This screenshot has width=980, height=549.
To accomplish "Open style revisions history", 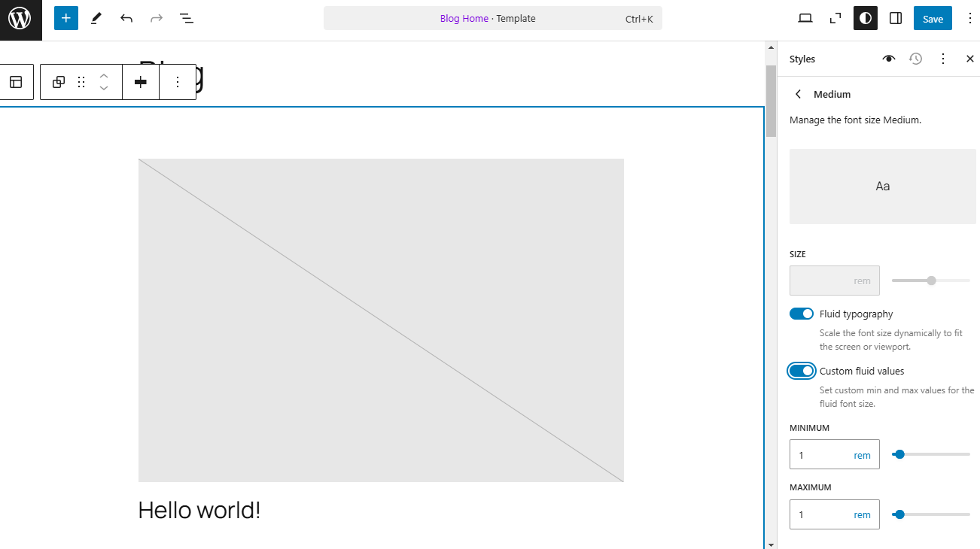I will 915,58.
